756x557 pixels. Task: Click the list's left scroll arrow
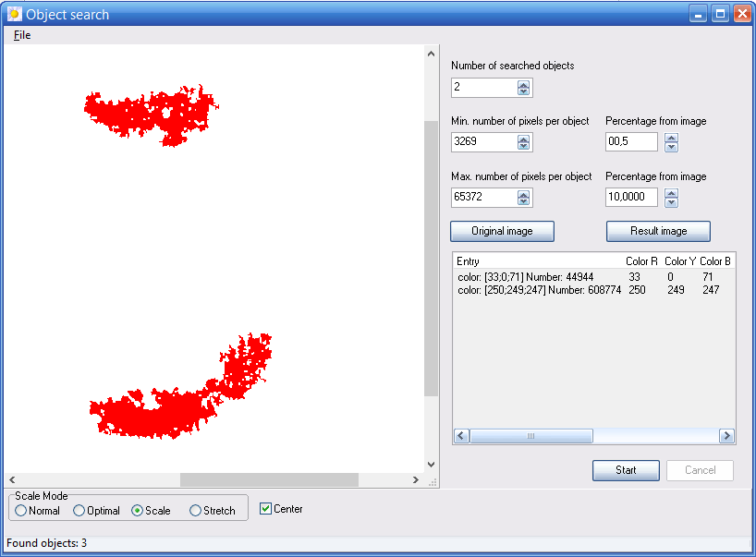pos(461,436)
